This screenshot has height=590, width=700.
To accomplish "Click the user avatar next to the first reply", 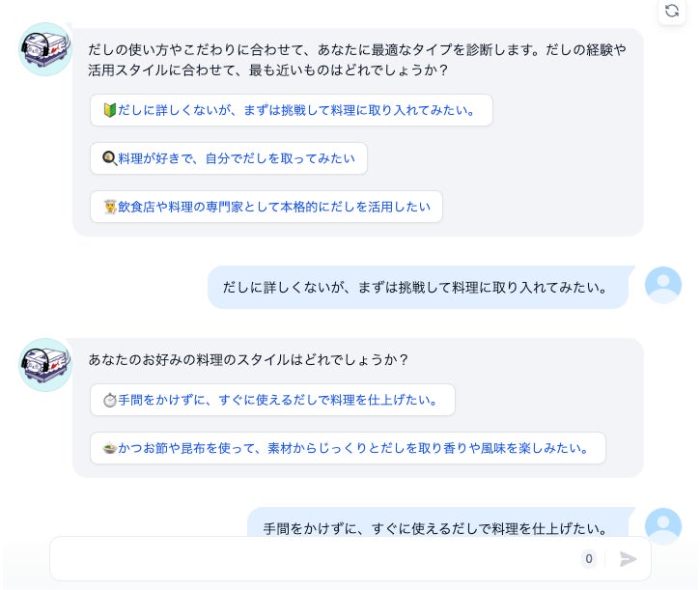I will (663, 284).
